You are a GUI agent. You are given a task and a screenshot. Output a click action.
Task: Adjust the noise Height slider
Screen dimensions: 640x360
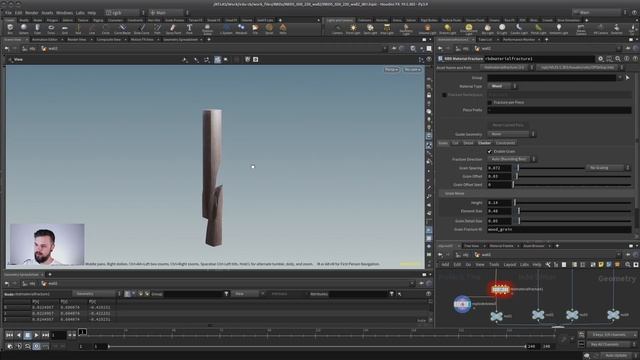(x=573, y=202)
